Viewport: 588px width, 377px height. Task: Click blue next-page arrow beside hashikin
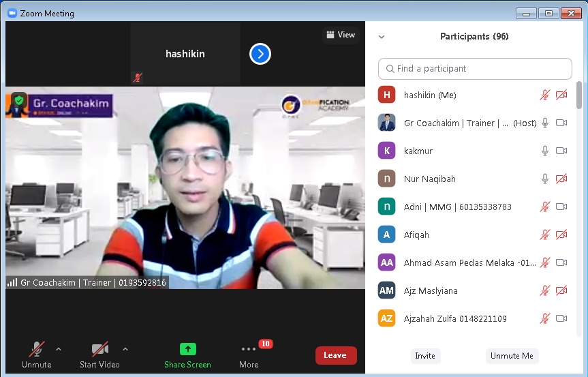[x=260, y=54]
